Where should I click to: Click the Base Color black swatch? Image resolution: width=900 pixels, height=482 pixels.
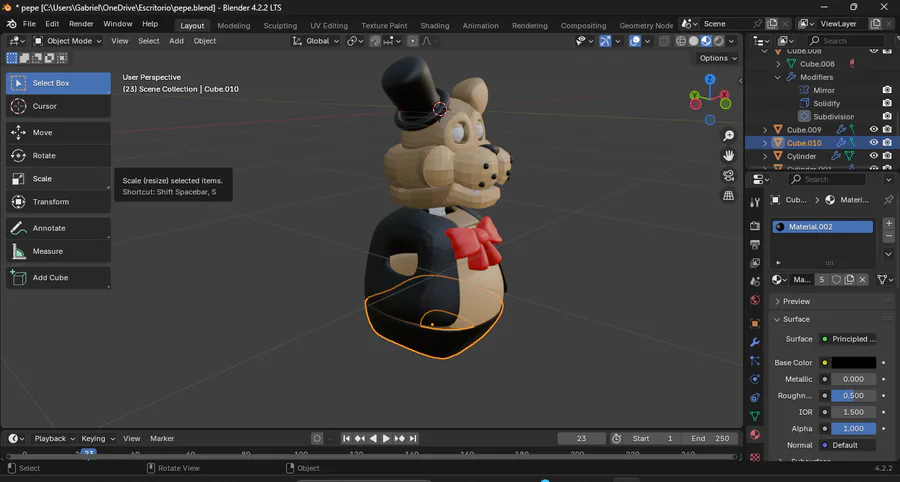click(854, 363)
